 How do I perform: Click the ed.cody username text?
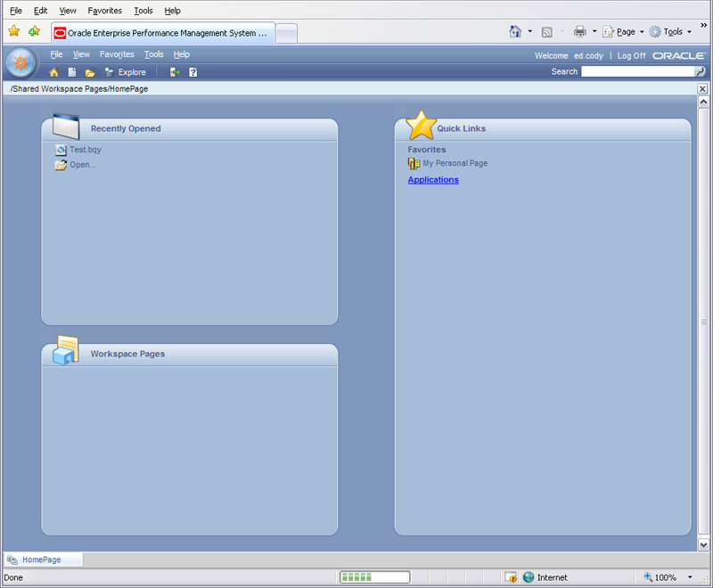[x=588, y=55]
